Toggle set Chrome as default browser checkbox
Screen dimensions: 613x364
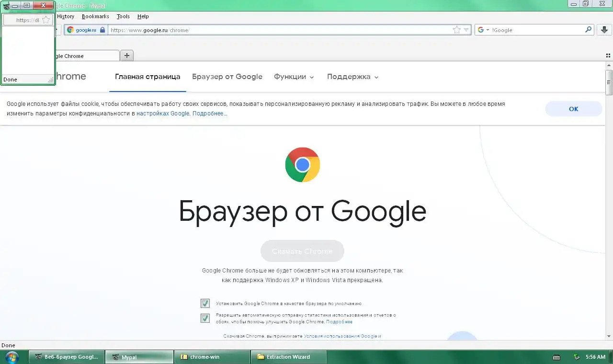205,303
